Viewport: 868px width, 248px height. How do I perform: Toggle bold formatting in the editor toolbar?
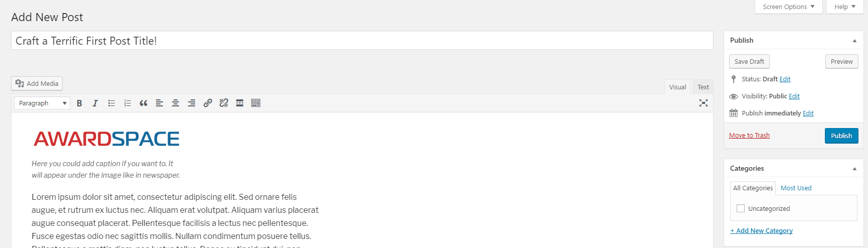[x=79, y=103]
